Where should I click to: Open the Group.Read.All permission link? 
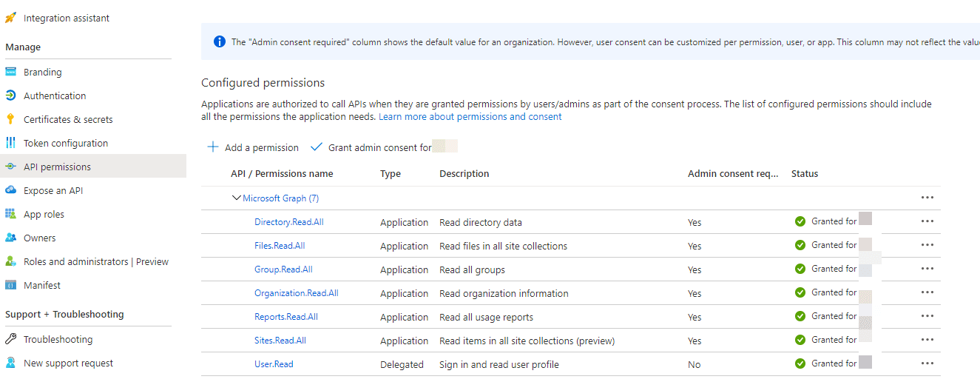(283, 269)
